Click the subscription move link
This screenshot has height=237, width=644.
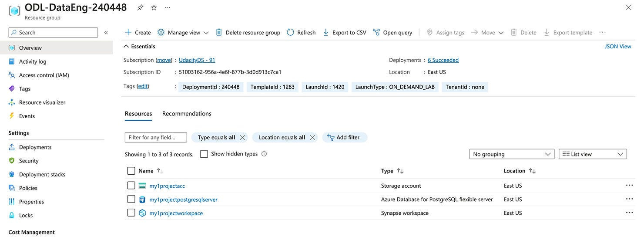pyautogui.click(x=164, y=60)
